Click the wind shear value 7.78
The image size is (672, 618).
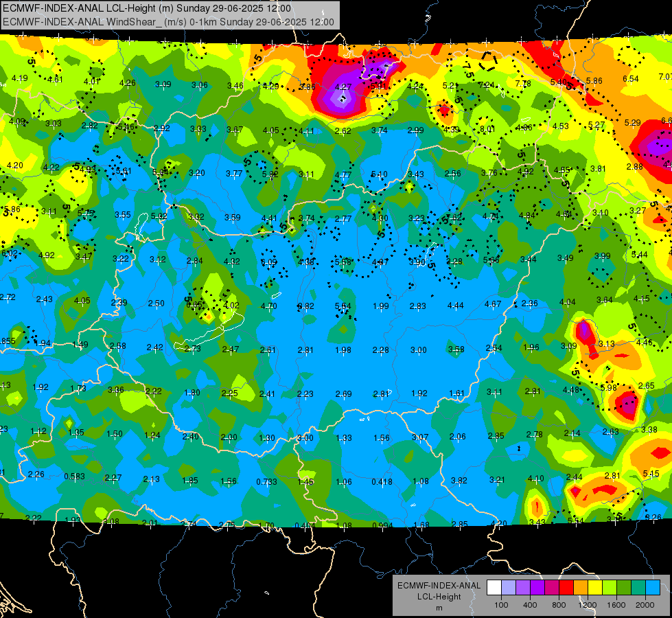pos(523,84)
